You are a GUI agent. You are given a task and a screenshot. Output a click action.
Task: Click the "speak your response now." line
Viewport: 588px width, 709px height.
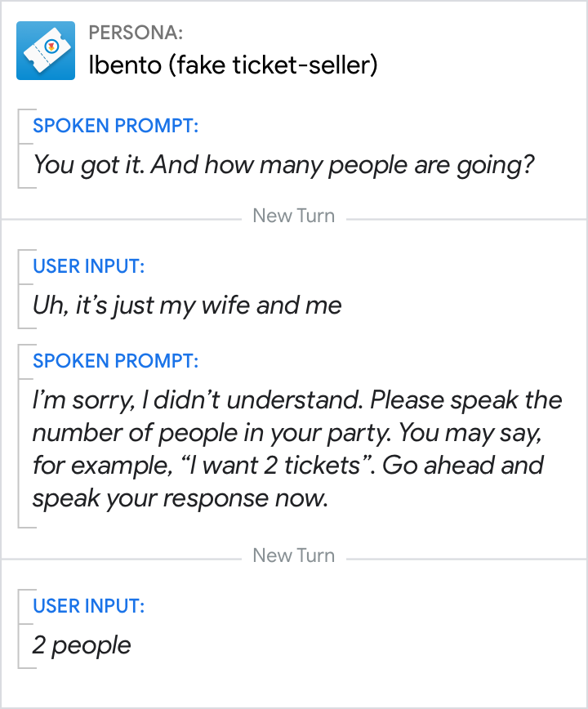pyautogui.click(x=180, y=498)
